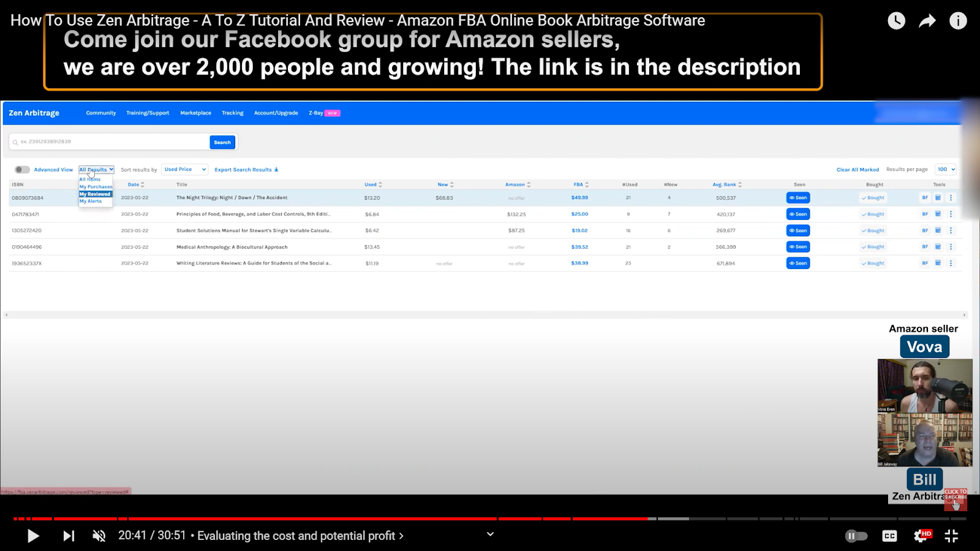Sort by the Used column header
This screenshot has width=980, height=551.
[x=373, y=184]
